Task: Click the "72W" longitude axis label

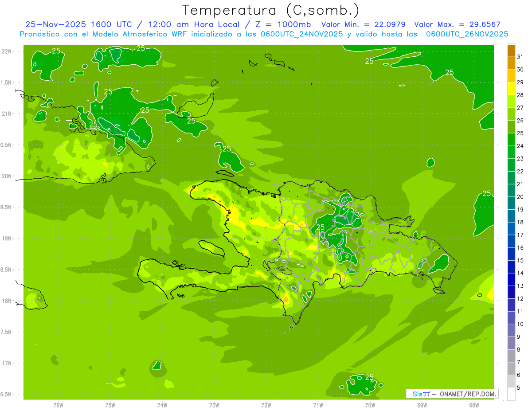Action: tap(266, 405)
